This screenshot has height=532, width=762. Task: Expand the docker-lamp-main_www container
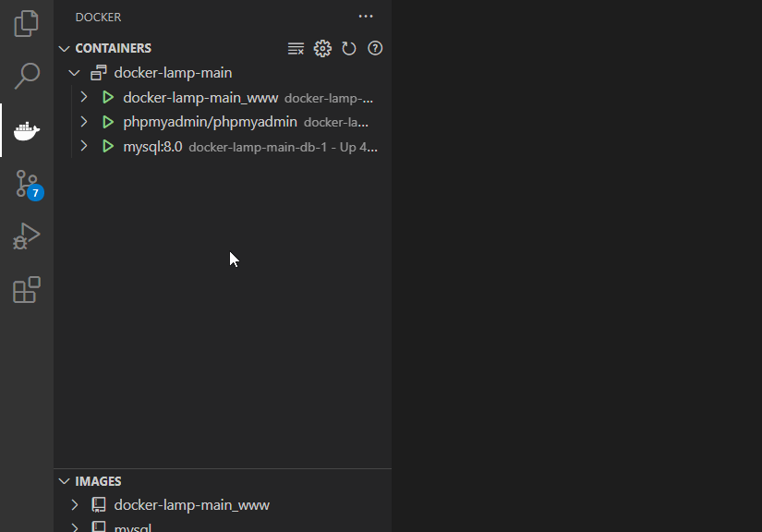(84, 97)
